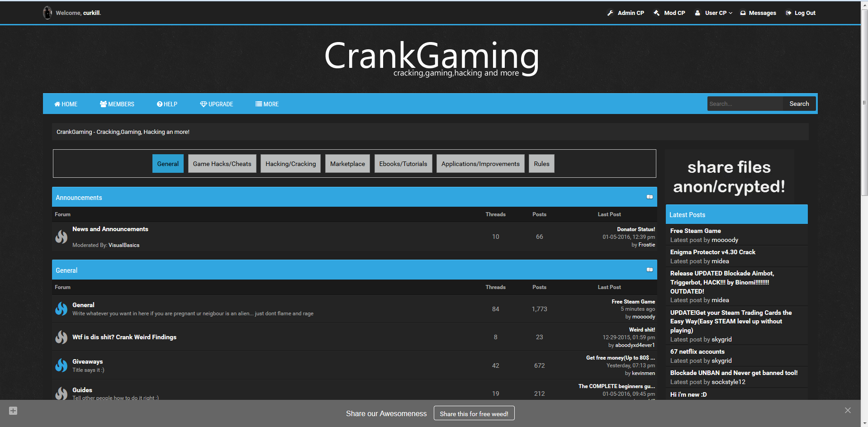Click inside the Search text field

point(745,104)
